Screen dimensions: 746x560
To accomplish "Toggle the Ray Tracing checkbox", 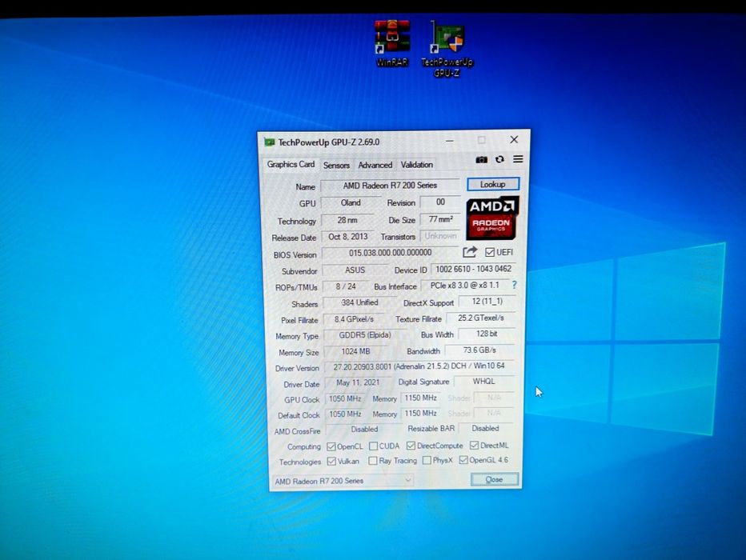I will coord(373,461).
